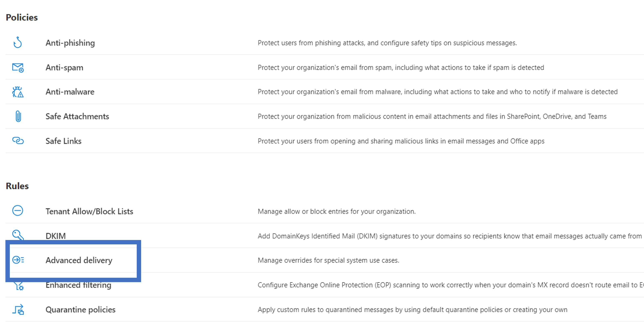Open Enhanced filtering rule
The width and height of the screenshot is (644, 333).
78,285
